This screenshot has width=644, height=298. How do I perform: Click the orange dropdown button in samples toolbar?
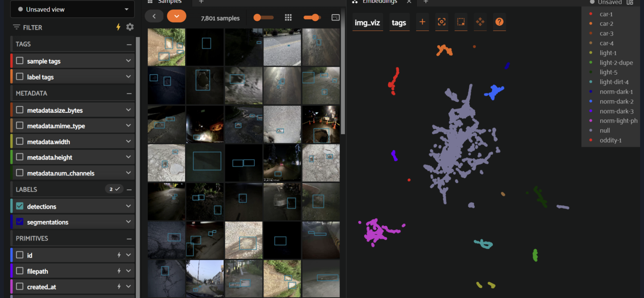tap(176, 16)
